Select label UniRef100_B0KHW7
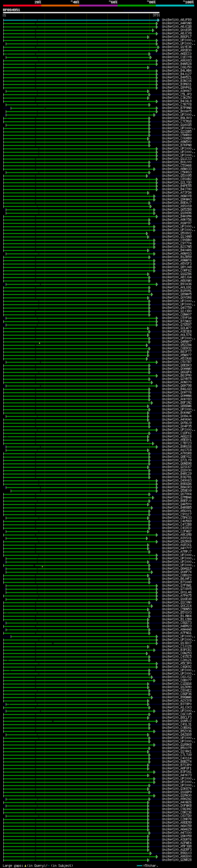Image resolution: width=197 pixels, height=868 pixels. 176,413
